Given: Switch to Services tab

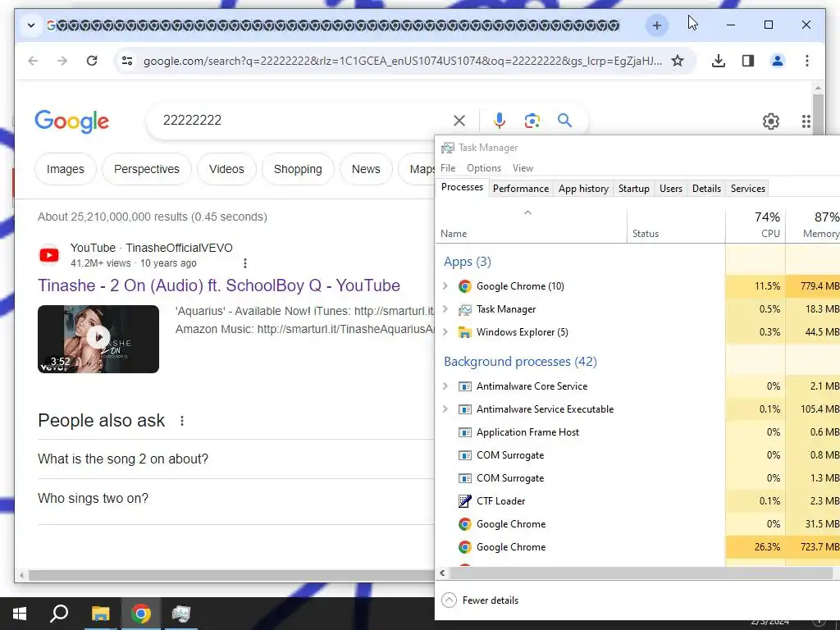Looking at the screenshot, I should click(748, 189).
